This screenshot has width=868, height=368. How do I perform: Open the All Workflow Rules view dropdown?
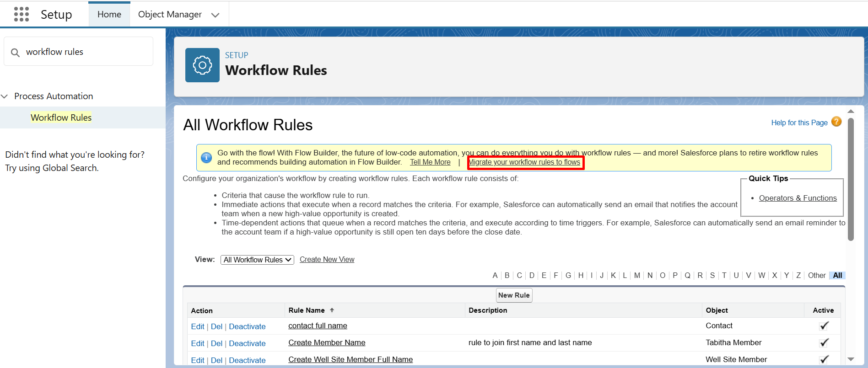[x=257, y=260]
